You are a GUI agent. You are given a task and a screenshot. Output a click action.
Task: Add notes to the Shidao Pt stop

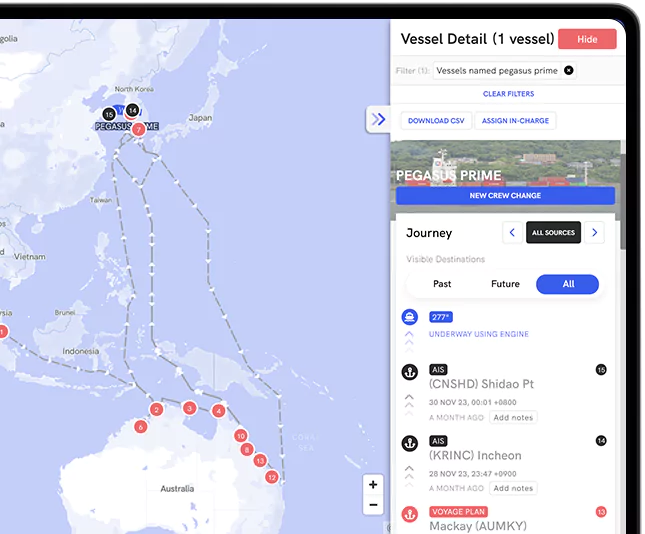coord(513,417)
